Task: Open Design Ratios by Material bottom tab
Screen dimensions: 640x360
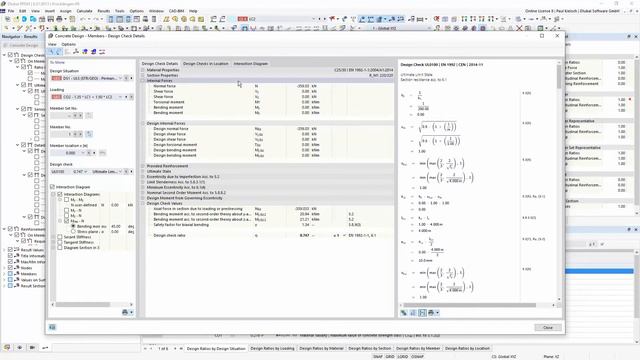Action: [x=321, y=348]
